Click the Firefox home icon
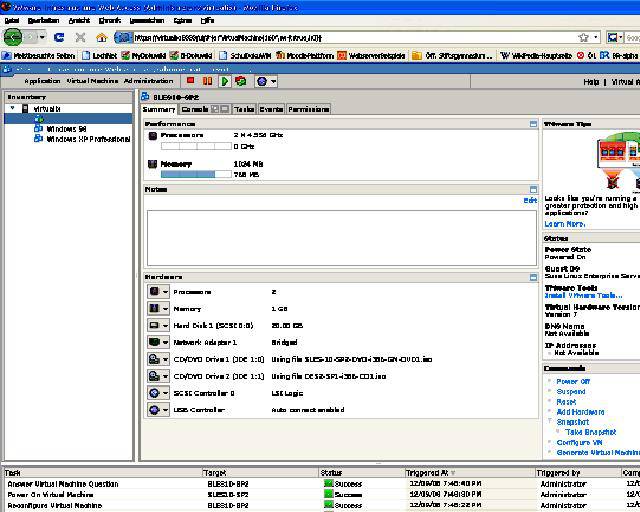This screenshot has width=640, height=512. coord(101,37)
